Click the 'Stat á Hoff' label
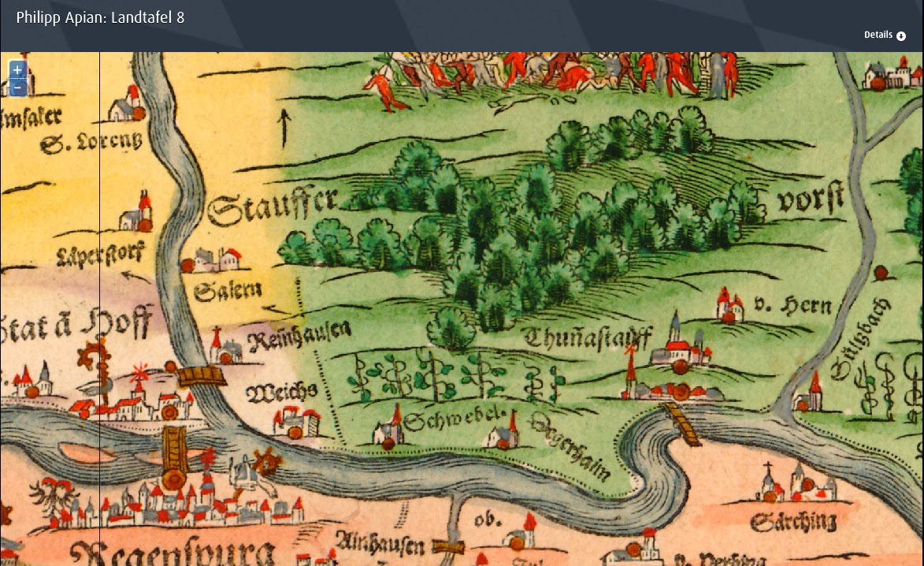 click(76, 325)
